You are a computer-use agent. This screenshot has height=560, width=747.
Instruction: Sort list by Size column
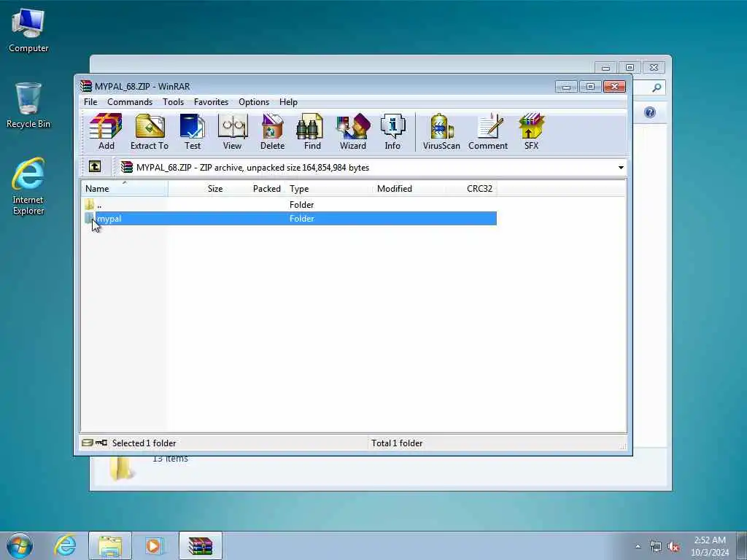[x=197, y=189]
